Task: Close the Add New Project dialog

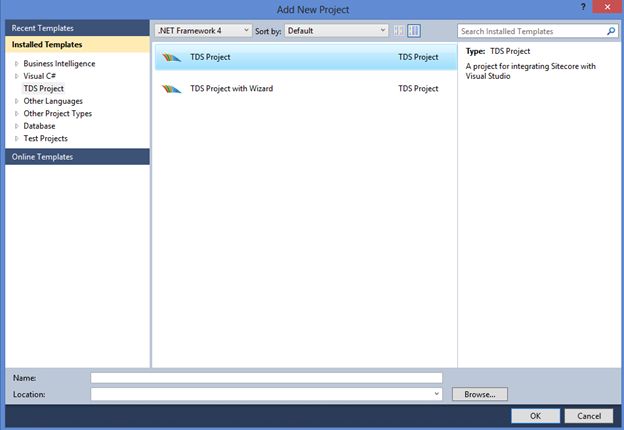Action: [x=607, y=7]
